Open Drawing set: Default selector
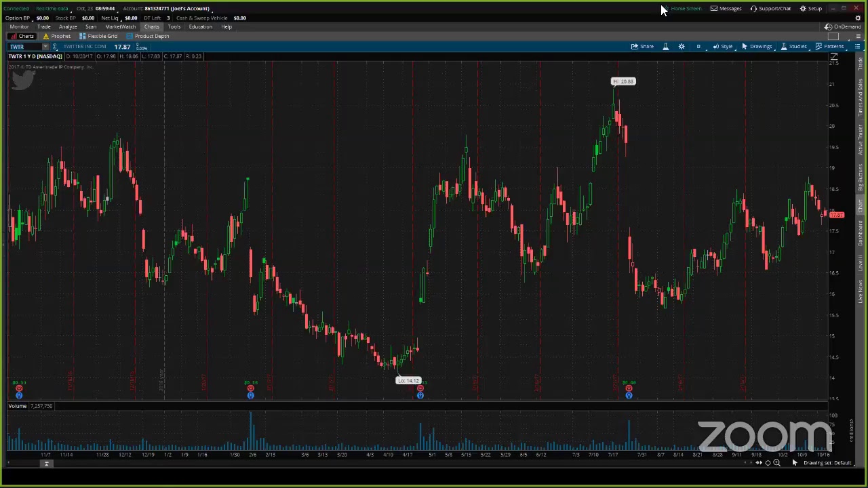Image resolution: width=868 pixels, height=488 pixels. coord(827,463)
